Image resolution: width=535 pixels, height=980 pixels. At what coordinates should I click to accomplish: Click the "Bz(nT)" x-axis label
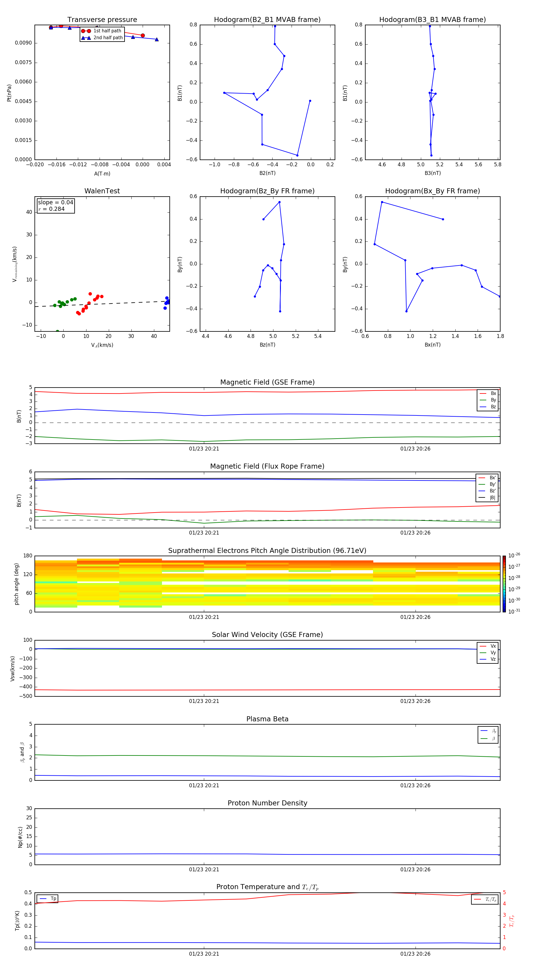click(267, 345)
